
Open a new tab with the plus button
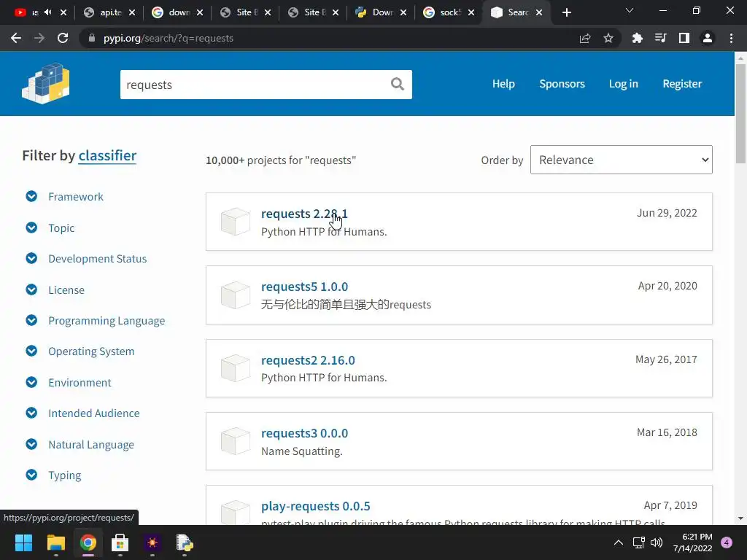[x=566, y=12]
